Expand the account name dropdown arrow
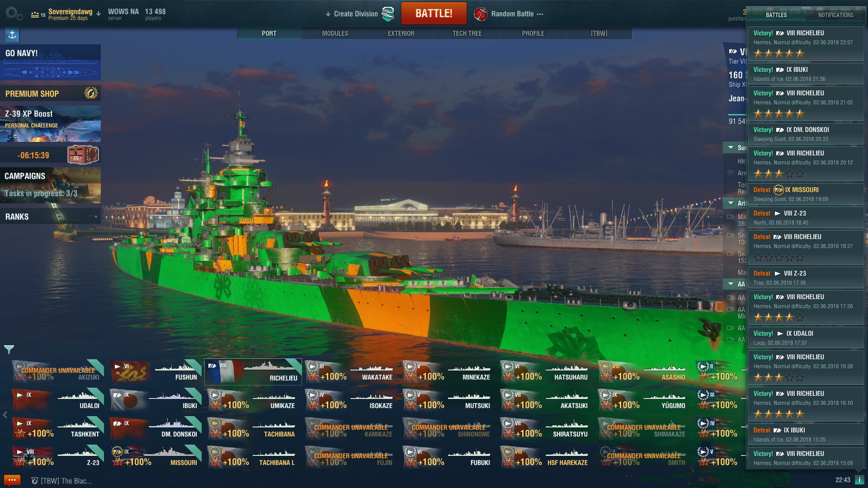This screenshot has width=868, height=488. pyautogui.click(x=99, y=14)
